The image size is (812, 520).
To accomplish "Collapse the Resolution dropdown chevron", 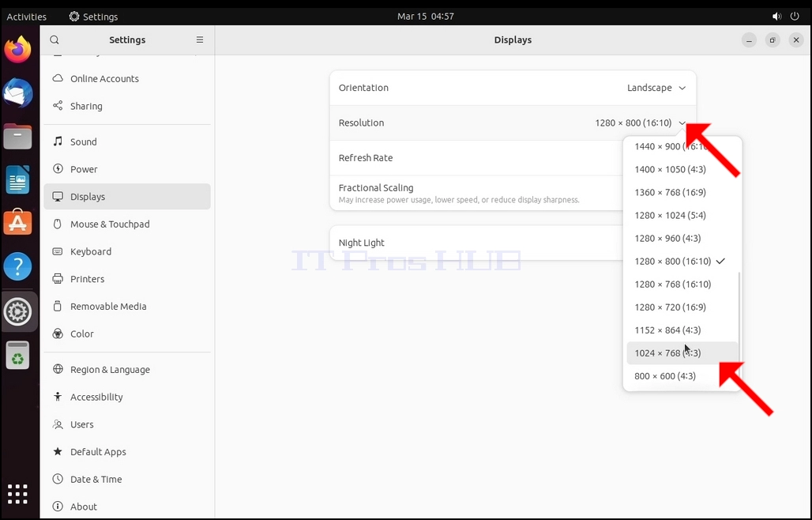I will pos(682,123).
